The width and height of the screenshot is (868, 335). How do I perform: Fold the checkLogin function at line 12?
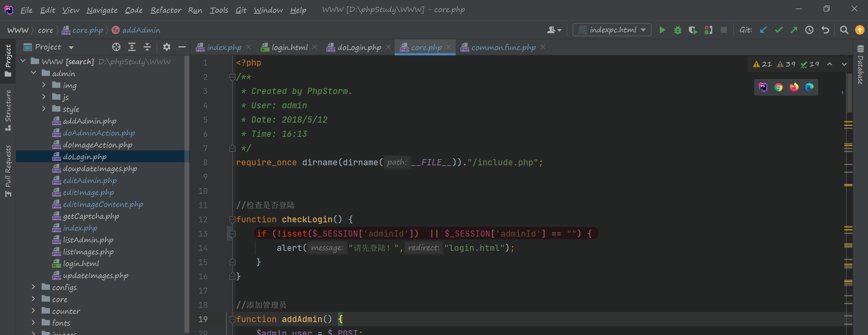(232, 220)
